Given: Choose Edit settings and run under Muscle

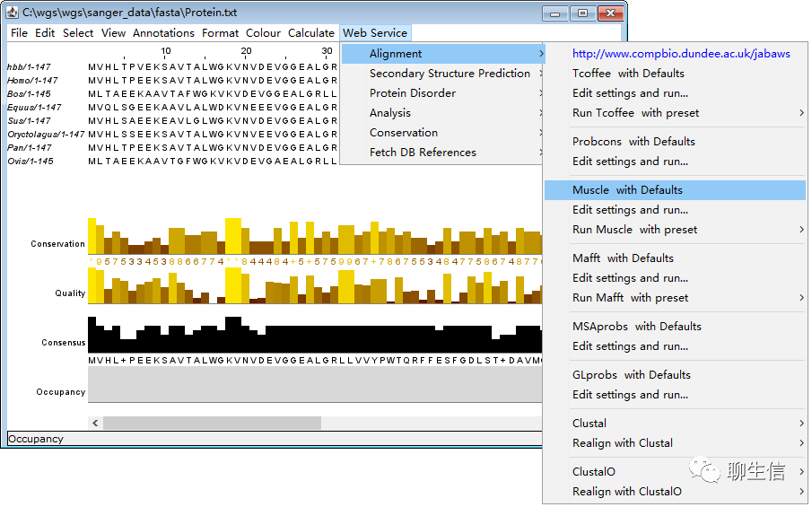Looking at the screenshot, I should (676, 210).
